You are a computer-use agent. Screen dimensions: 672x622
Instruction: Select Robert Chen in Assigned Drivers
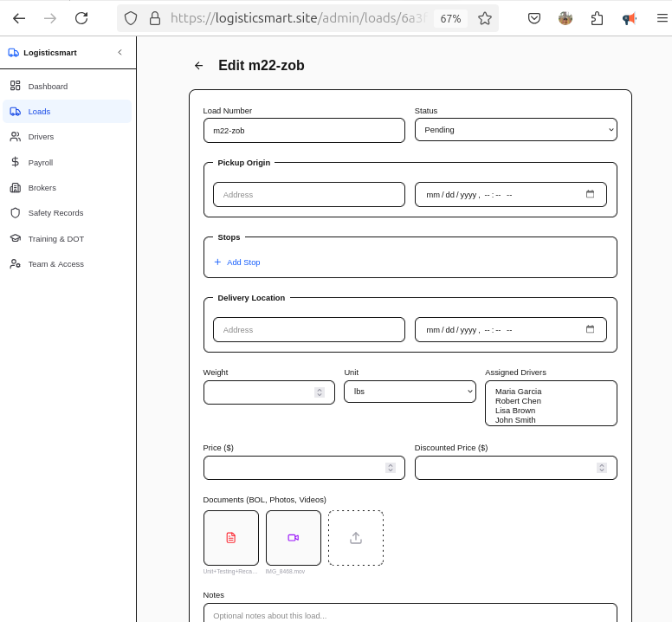point(518,401)
